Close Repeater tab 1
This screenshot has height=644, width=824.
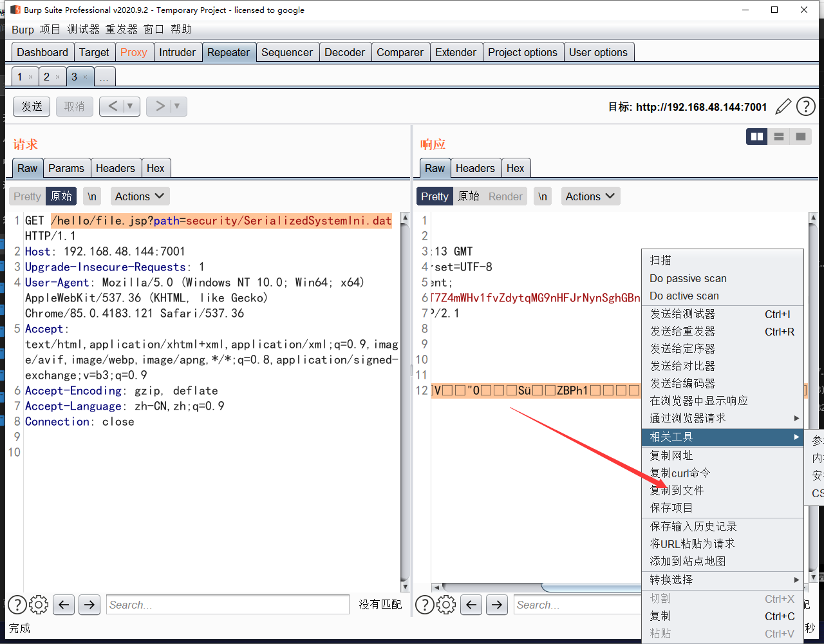(30, 77)
